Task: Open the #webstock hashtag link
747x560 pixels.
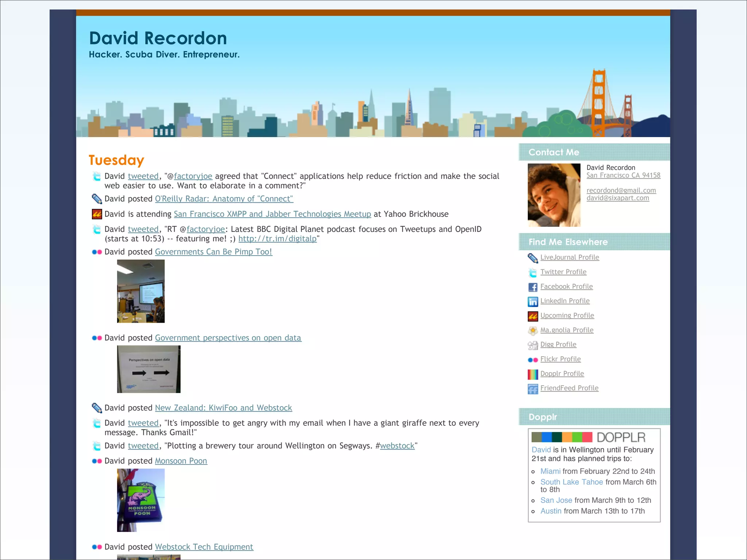Action: click(x=397, y=446)
